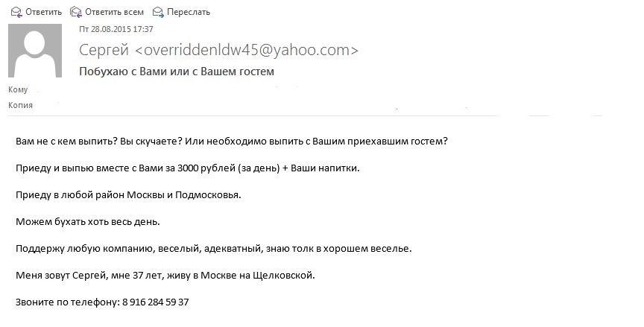
Task: Open the sender's gray avatar placeholder
Action: (x=35, y=51)
